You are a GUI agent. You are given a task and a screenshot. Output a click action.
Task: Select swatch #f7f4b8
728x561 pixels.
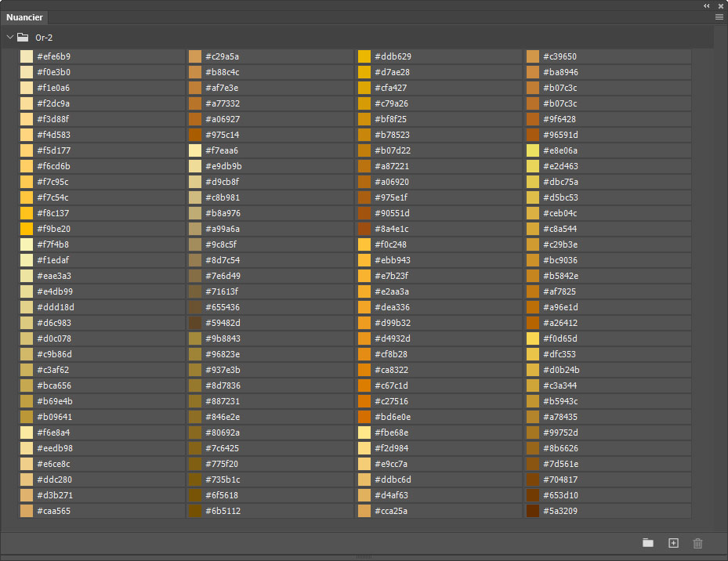click(27, 244)
